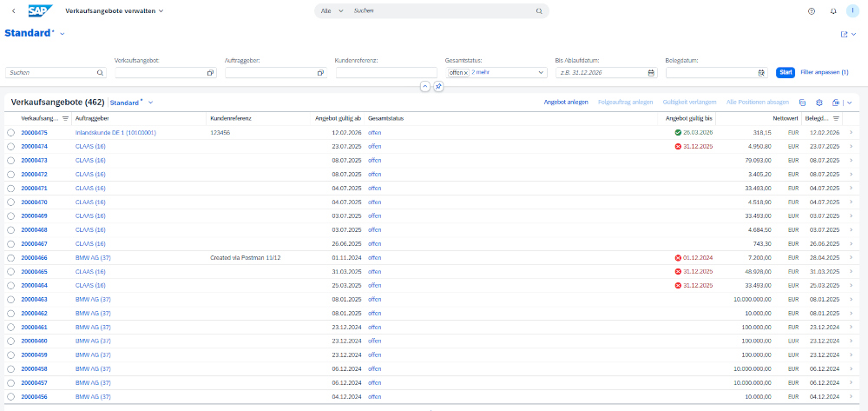Viewport: 868px width, 411px height.
Task: Click the Angebot anlegen button
Action: 565,103
